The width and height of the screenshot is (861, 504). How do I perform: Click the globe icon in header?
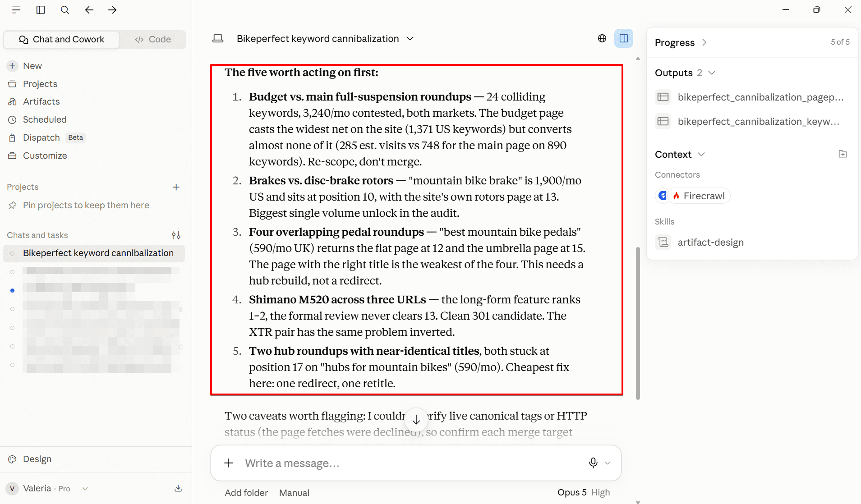point(602,38)
